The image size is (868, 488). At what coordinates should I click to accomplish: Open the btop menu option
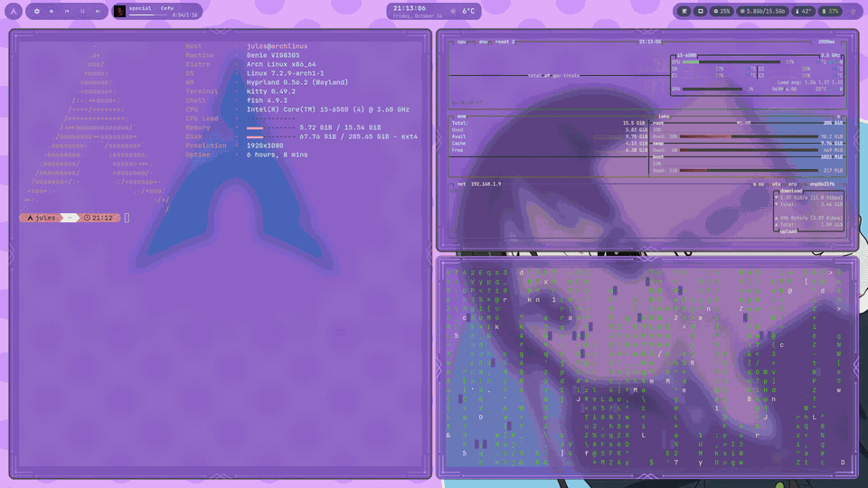(x=483, y=42)
